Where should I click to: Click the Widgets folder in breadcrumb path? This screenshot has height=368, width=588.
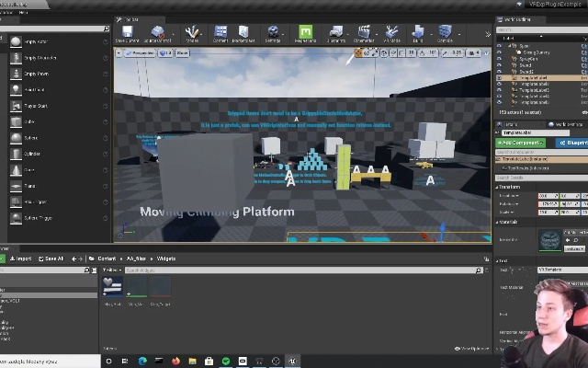[x=166, y=259]
